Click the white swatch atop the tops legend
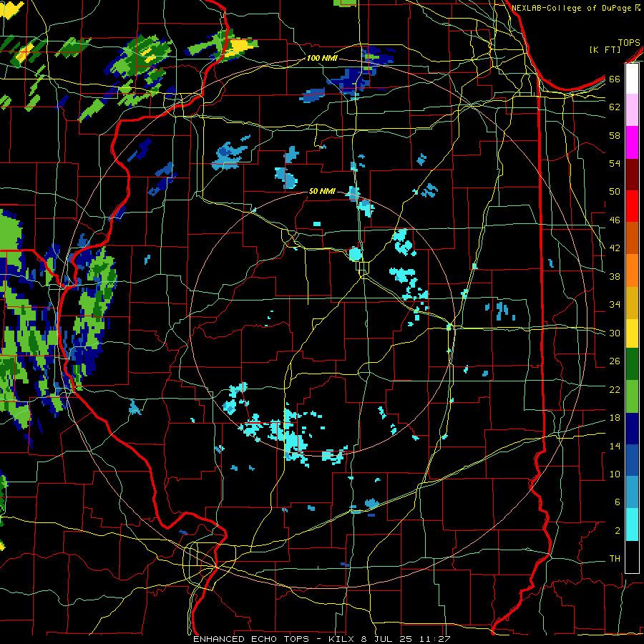644x644 pixels. click(x=632, y=79)
